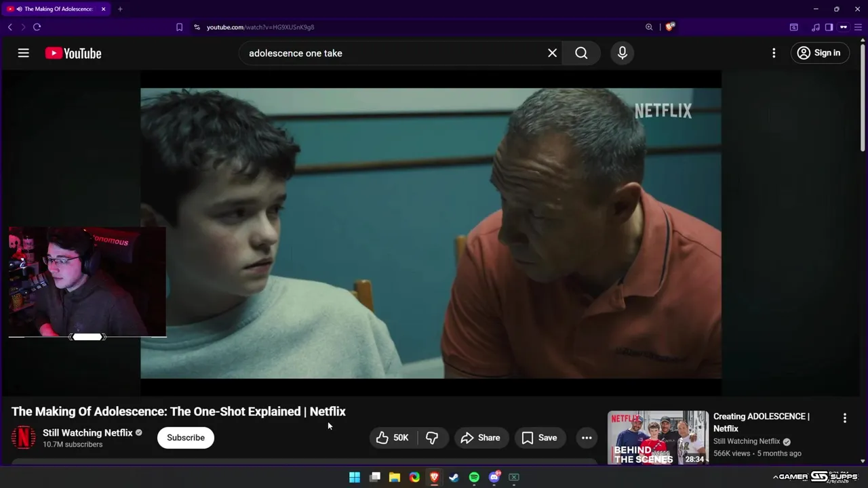The width and height of the screenshot is (868, 488).
Task: Open the YouTube hamburger guide menu
Action: [24, 53]
